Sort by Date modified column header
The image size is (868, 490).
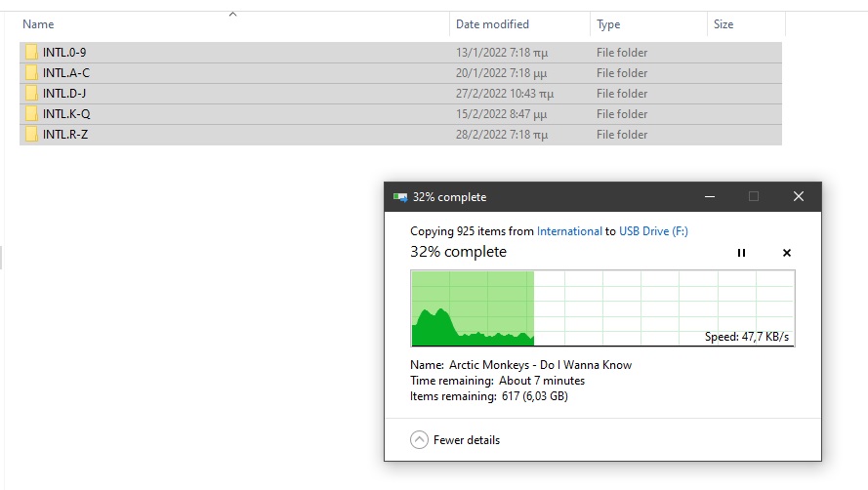click(492, 24)
